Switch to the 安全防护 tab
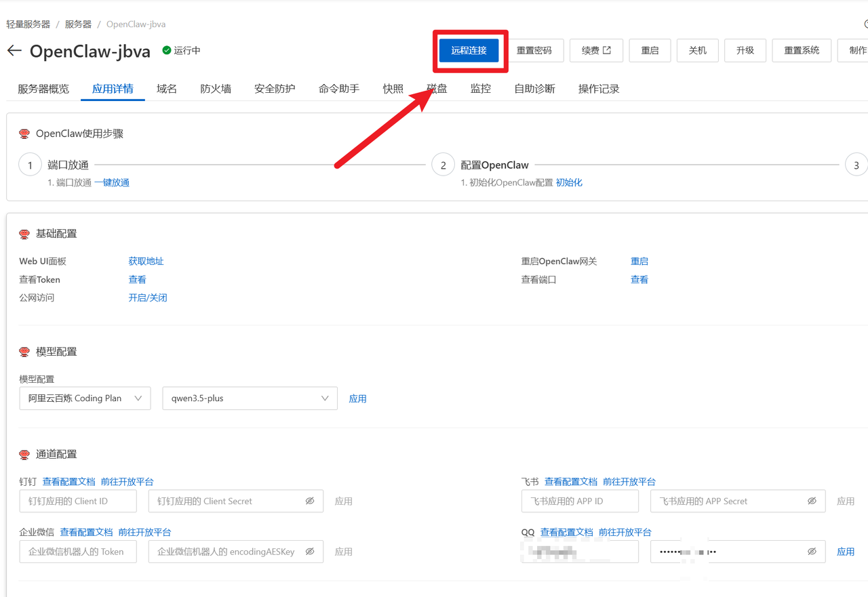This screenshot has width=868, height=597. tap(275, 89)
